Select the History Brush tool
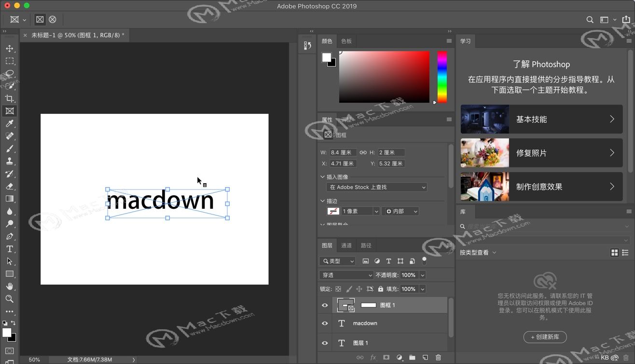635x364 pixels. 10,174
